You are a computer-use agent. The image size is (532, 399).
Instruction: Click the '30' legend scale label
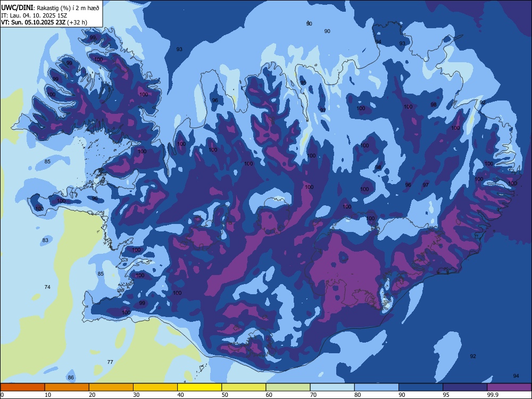pos(136,395)
